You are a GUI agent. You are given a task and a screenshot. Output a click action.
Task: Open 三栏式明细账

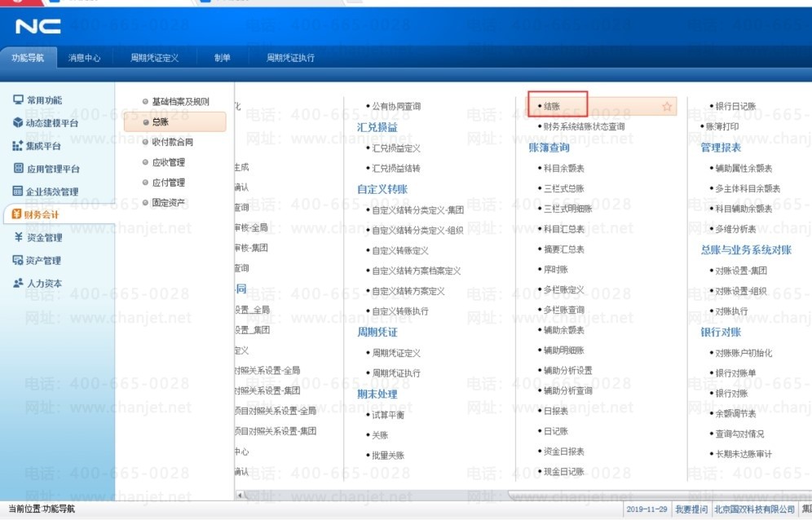pyautogui.click(x=568, y=209)
